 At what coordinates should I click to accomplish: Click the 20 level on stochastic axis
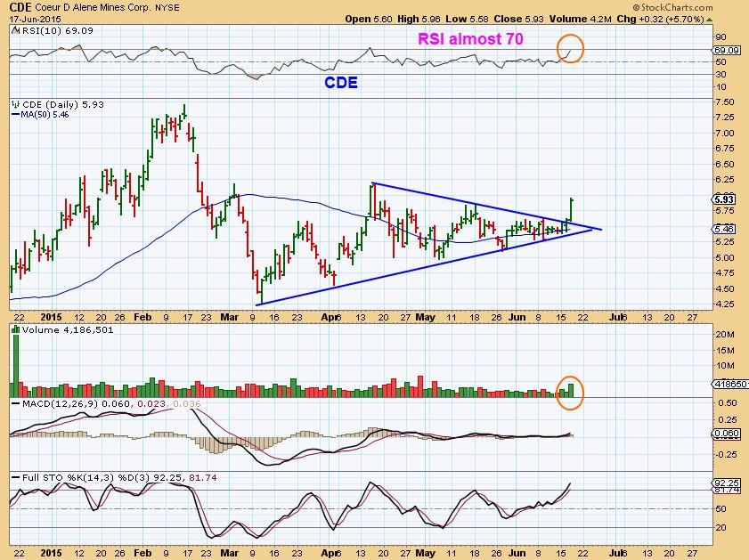point(721,528)
